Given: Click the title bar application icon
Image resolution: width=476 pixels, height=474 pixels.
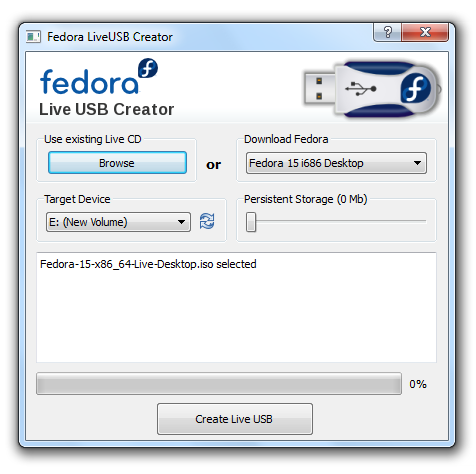Looking at the screenshot, I should point(33,37).
